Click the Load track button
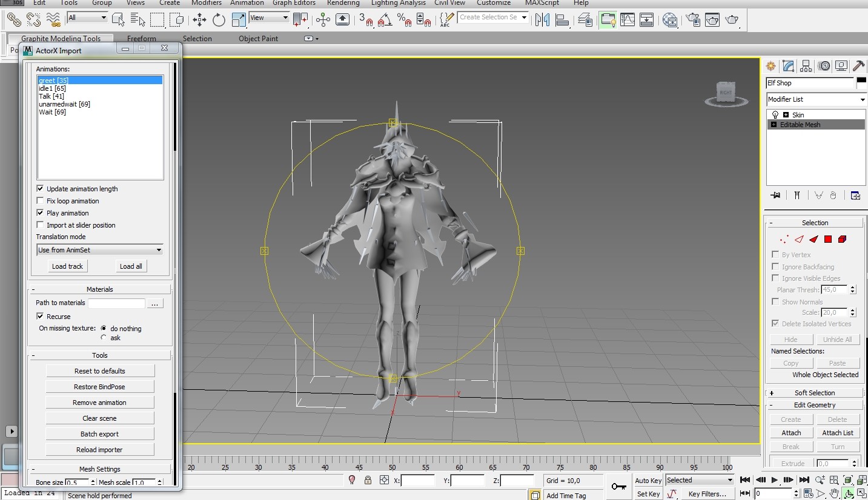Screen dimensions: 868x500 point(67,266)
